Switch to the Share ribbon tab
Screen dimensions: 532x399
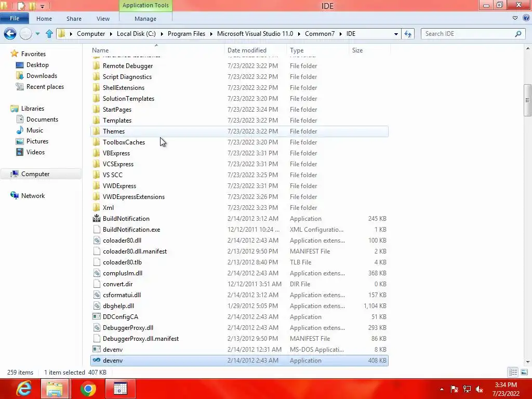click(x=74, y=19)
